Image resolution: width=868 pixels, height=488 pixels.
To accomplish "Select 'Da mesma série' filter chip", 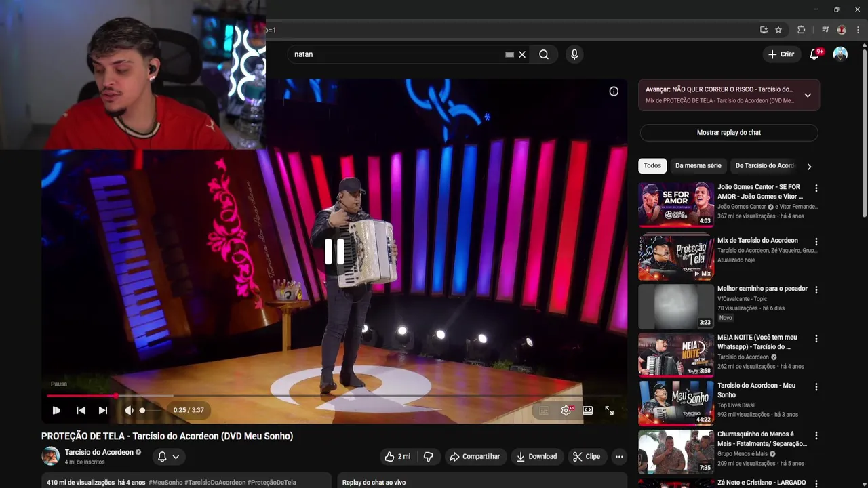I will [698, 166].
